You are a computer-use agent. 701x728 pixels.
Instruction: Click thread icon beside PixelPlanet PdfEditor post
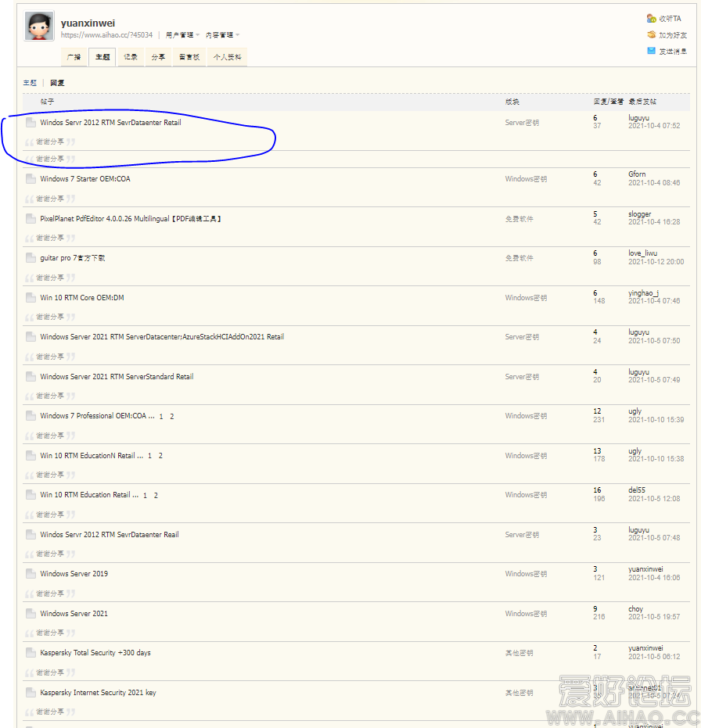(x=31, y=219)
